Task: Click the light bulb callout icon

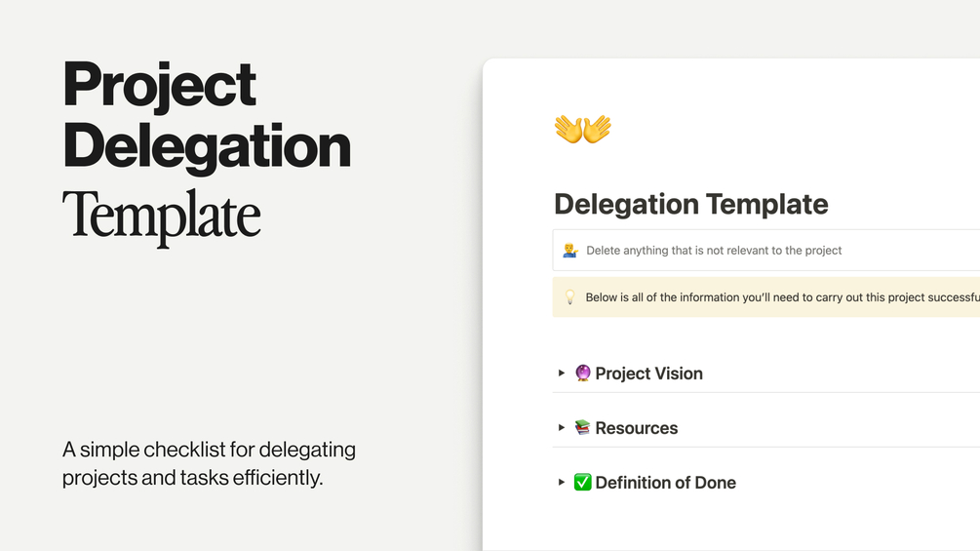Action: point(570,297)
